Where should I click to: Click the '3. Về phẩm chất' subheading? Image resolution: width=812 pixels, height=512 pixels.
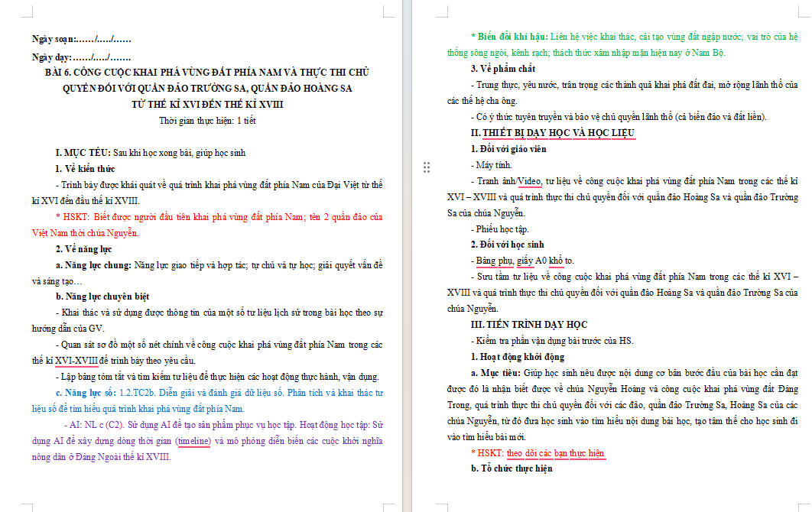pyautogui.click(x=503, y=69)
